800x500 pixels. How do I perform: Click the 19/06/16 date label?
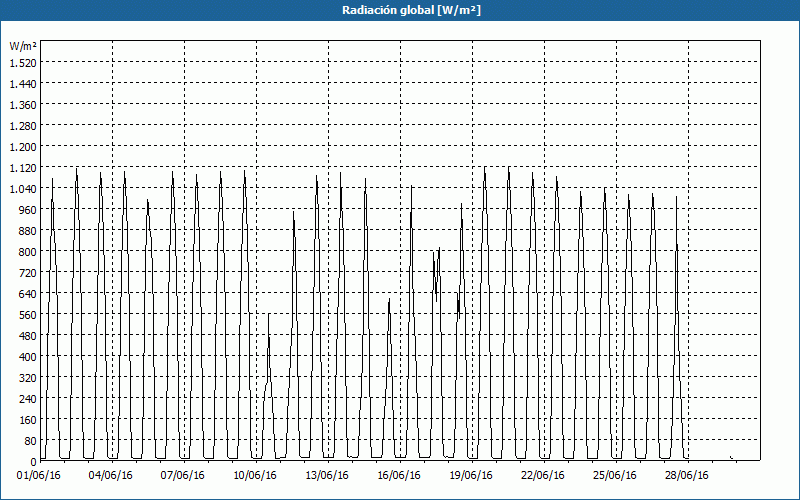pyautogui.click(x=471, y=475)
